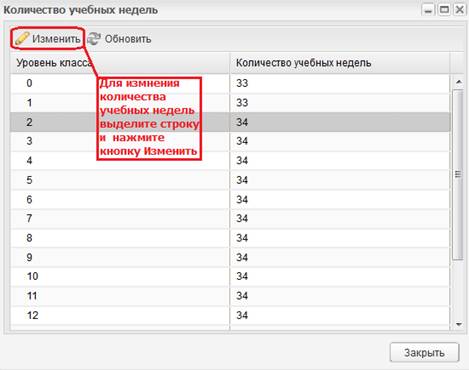
Task: Minimize the Количество учебных недель window
Action: [x=428, y=10]
